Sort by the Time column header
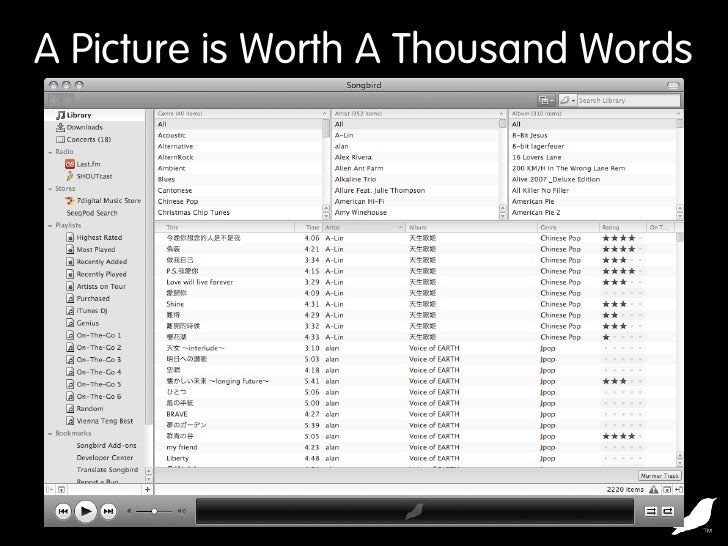 [308, 228]
